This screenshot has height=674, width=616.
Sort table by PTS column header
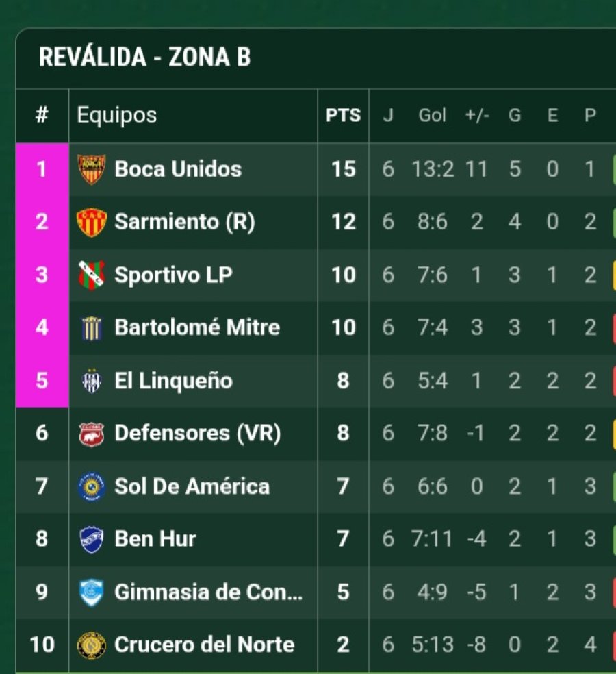tap(343, 116)
